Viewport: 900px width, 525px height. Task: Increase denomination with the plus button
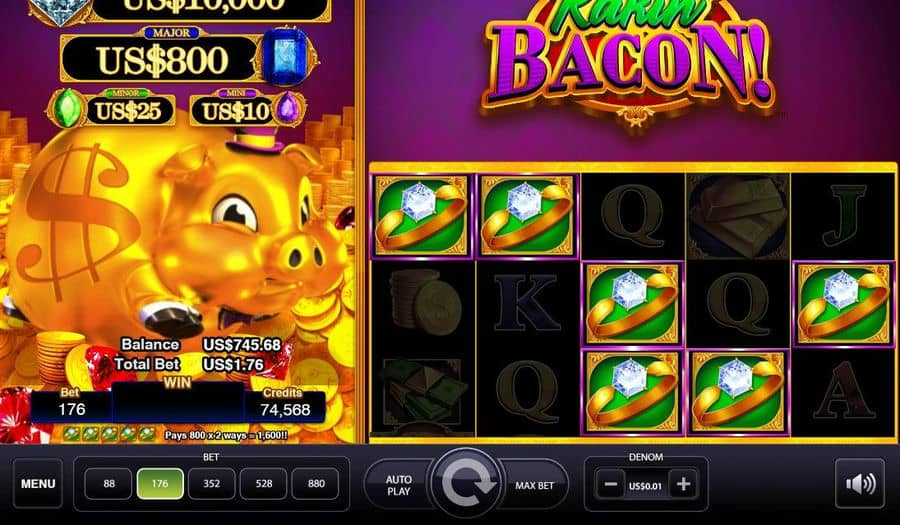(683, 485)
